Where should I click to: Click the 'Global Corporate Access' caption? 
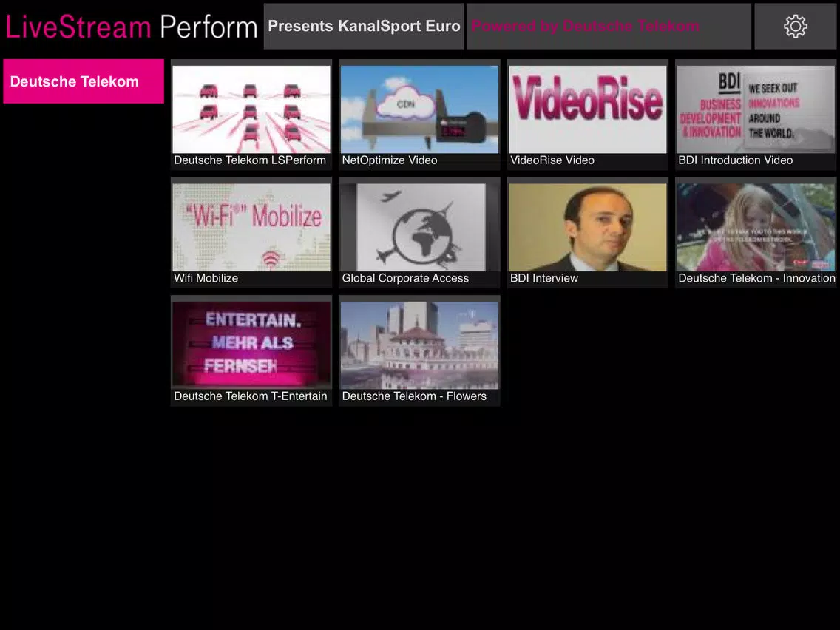coord(405,278)
